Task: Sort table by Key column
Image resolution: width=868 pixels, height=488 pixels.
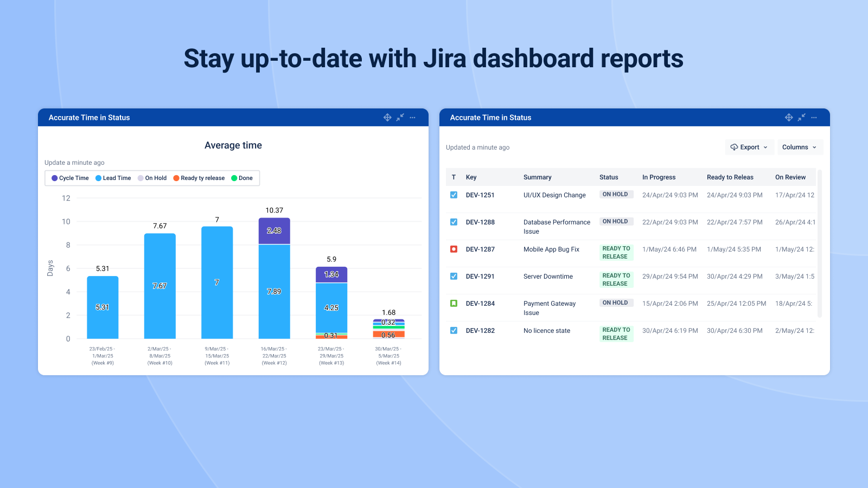Action: click(471, 177)
